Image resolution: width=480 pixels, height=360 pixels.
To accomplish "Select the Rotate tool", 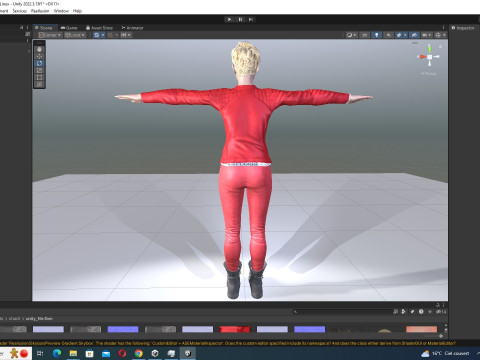I will coord(39,63).
